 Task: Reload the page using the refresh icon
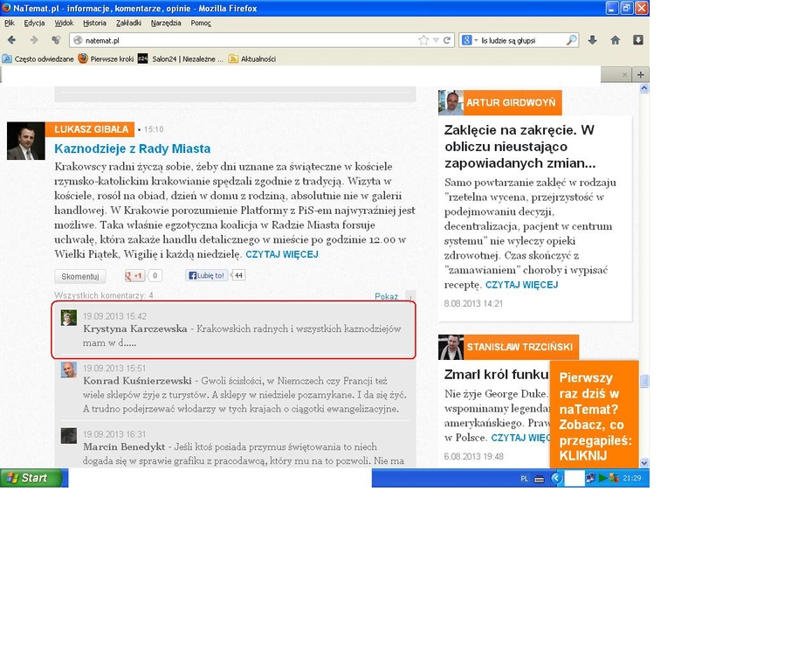[447, 40]
